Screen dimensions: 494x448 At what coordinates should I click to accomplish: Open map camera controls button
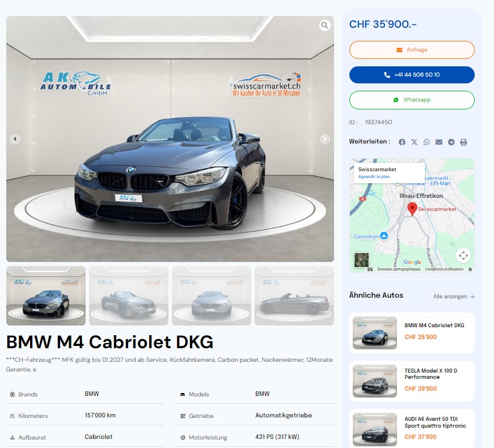(463, 256)
